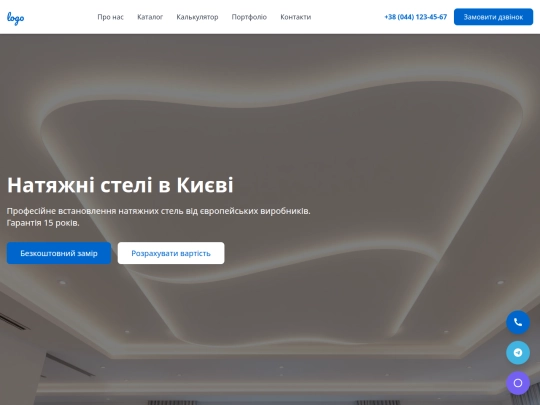Image resolution: width=540 pixels, height=405 pixels.
Task: Open the Каталог menu item
Action: click(x=150, y=17)
